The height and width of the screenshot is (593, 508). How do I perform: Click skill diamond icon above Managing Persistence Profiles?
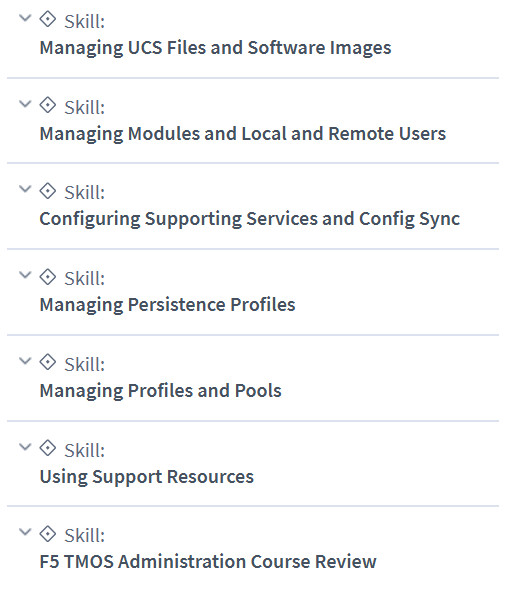(48, 277)
